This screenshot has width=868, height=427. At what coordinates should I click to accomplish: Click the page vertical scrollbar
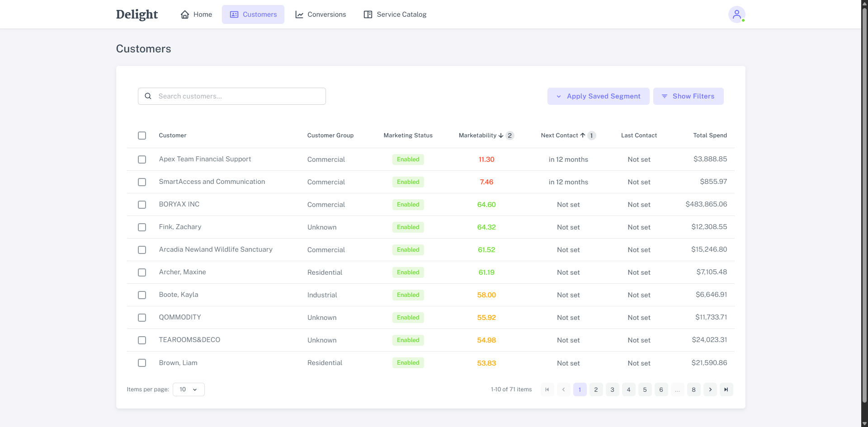pyautogui.click(x=864, y=203)
